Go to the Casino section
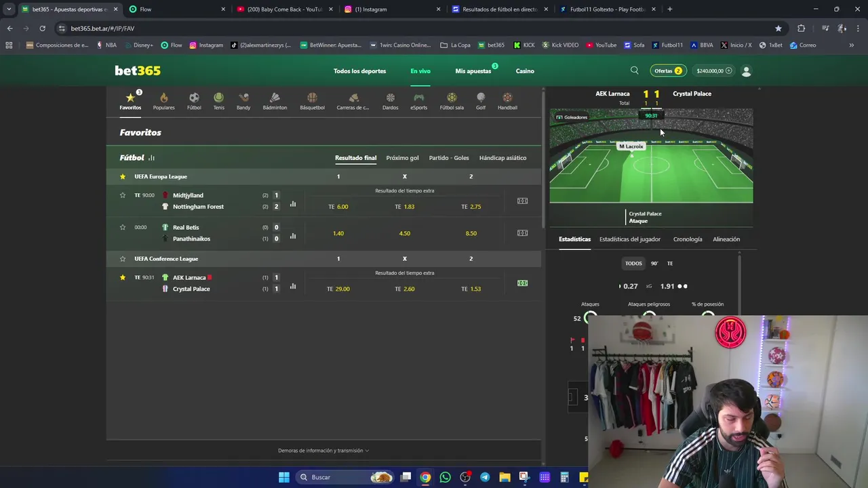The width and height of the screenshot is (868, 488). [x=525, y=71]
